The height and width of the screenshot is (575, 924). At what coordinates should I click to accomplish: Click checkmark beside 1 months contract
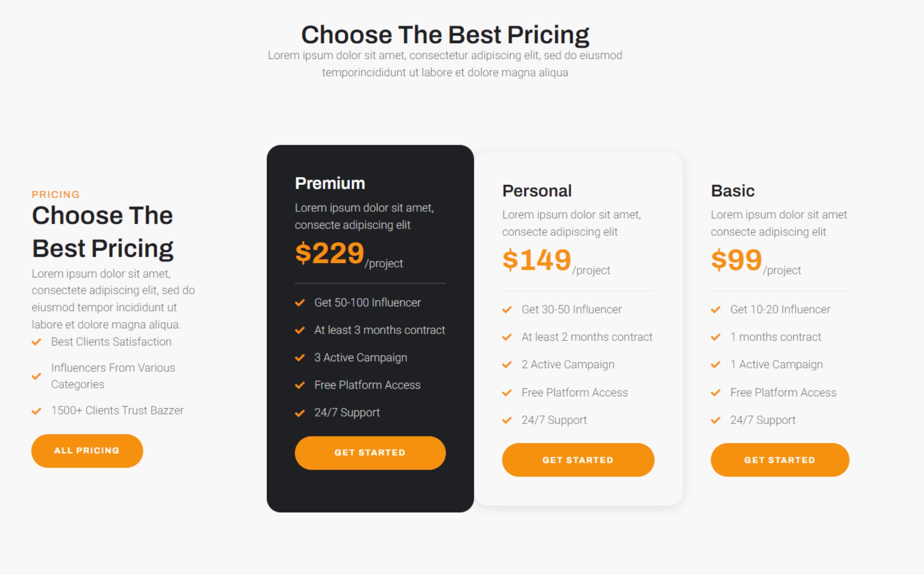pyautogui.click(x=716, y=337)
